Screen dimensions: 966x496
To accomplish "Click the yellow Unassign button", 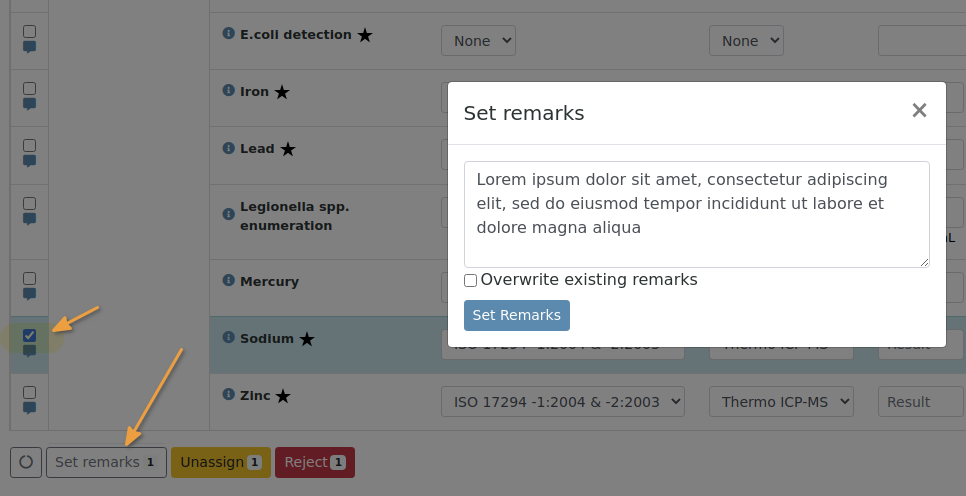I will (220, 462).
